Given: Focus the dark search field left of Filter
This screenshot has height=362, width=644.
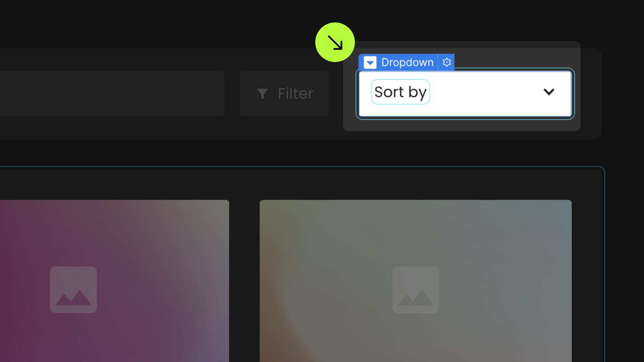Looking at the screenshot, I should (x=112, y=94).
